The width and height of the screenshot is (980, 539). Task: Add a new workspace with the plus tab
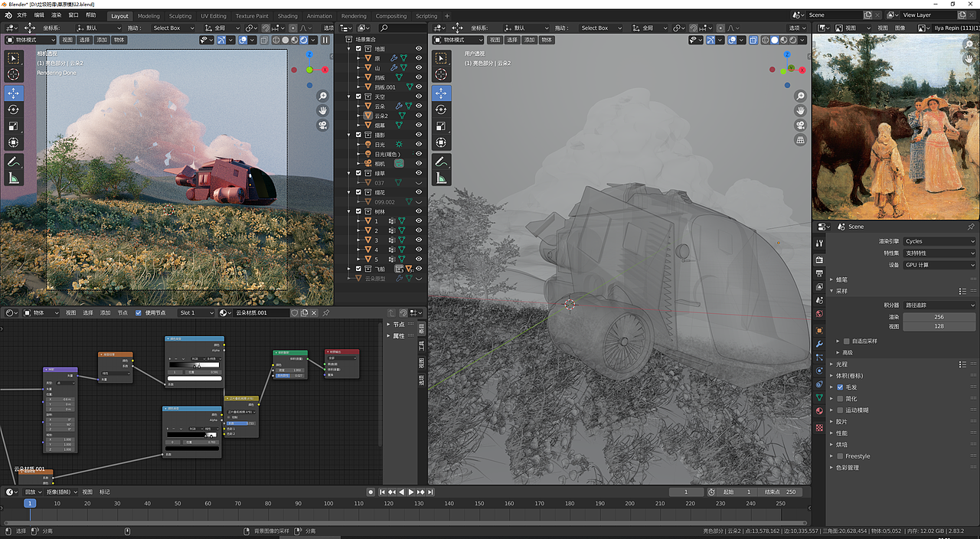447,15
